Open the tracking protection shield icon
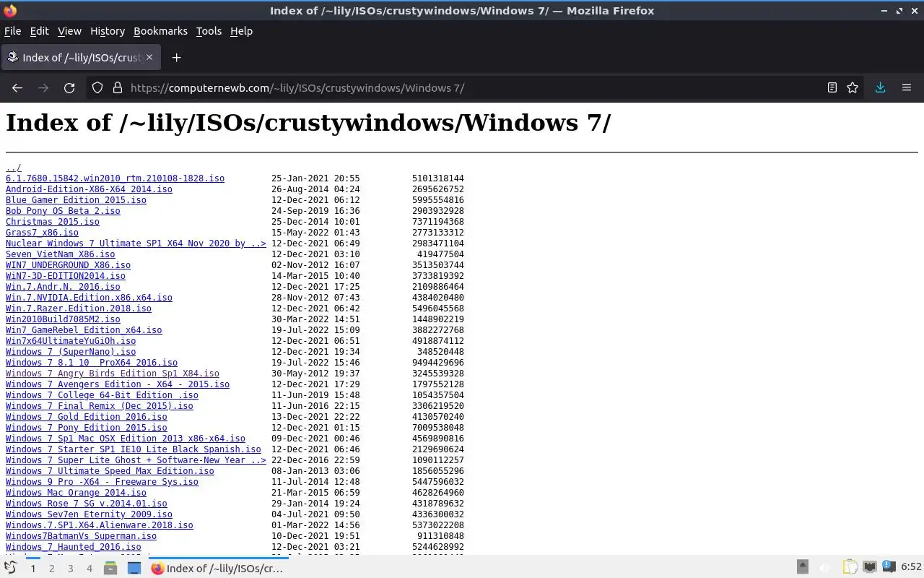Image resolution: width=924 pixels, height=578 pixels. pos(97,87)
